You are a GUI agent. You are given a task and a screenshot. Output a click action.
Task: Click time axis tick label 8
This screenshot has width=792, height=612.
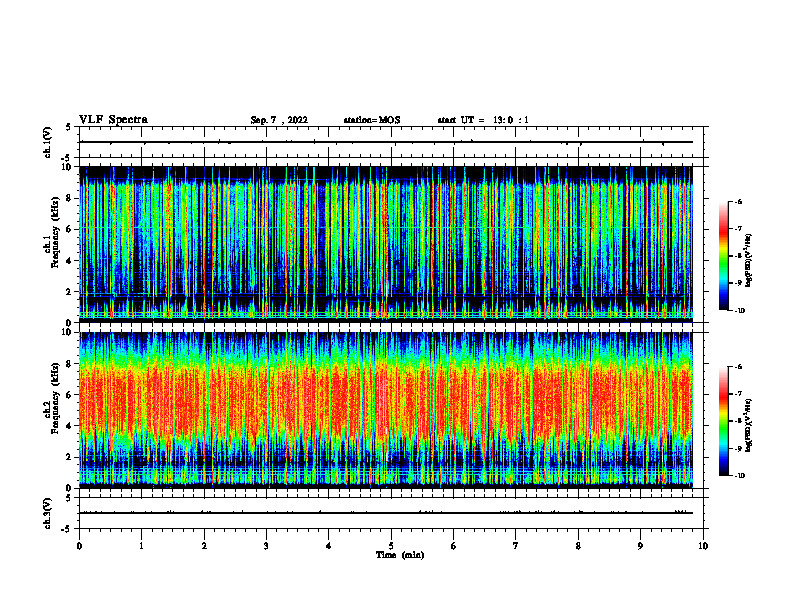[x=578, y=546]
